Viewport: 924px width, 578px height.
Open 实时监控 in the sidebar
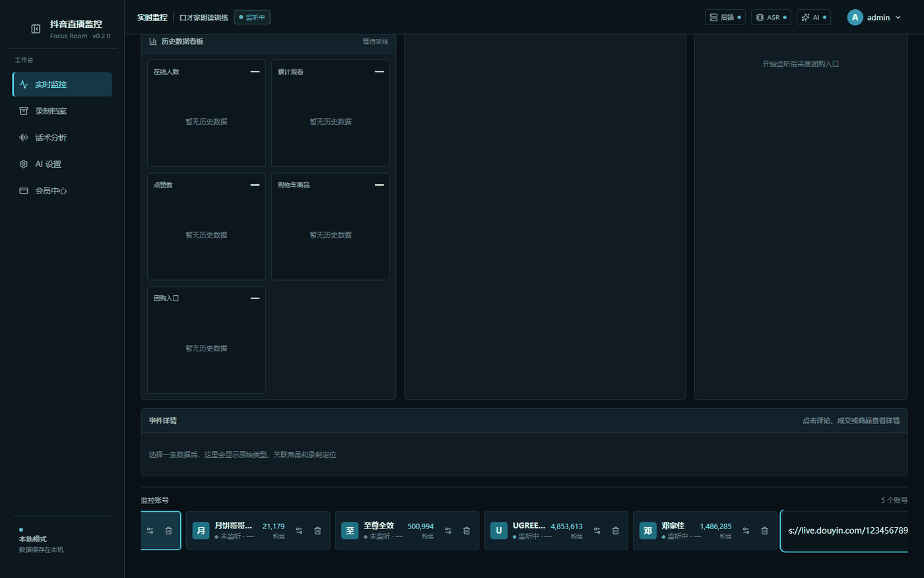(x=62, y=85)
